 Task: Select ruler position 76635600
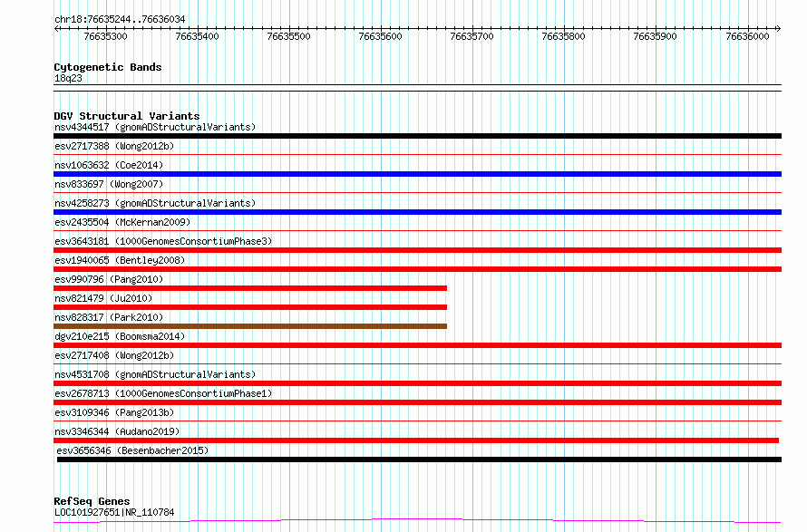tap(380, 36)
